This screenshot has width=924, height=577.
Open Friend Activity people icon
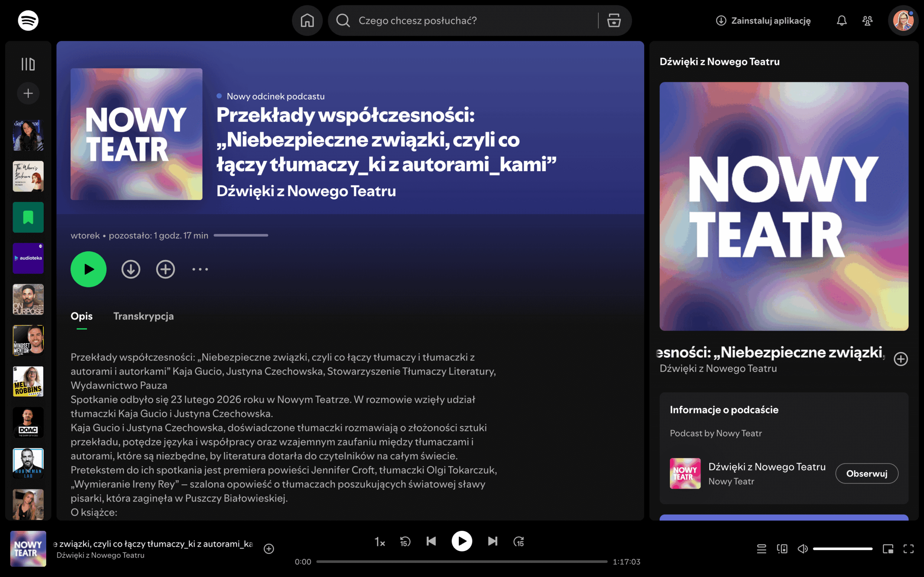pos(867,21)
